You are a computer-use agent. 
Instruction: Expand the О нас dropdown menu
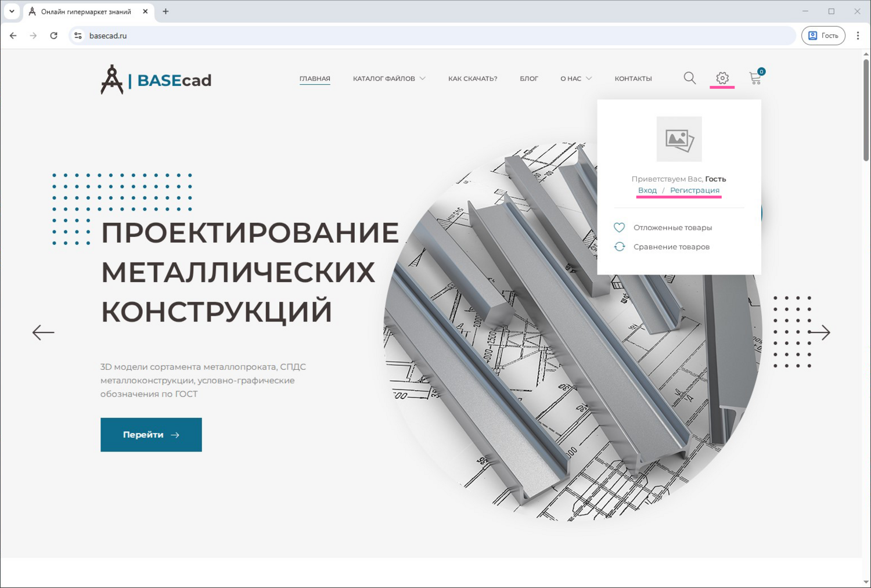575,78
